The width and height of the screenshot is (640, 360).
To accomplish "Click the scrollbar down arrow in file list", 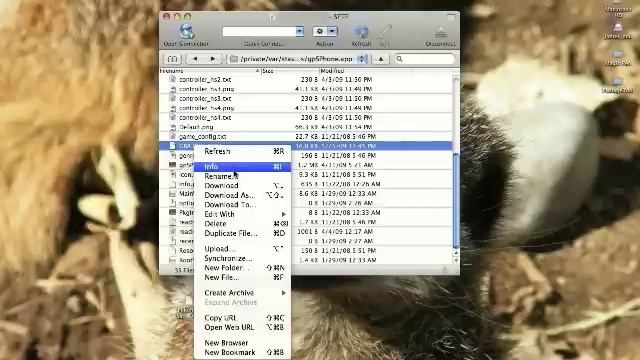I will [456, 260].
